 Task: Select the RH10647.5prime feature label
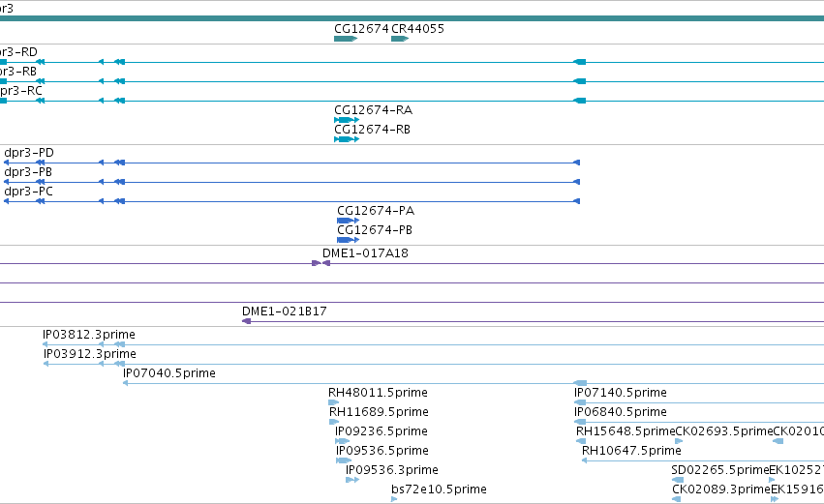[x=631, y=451]
